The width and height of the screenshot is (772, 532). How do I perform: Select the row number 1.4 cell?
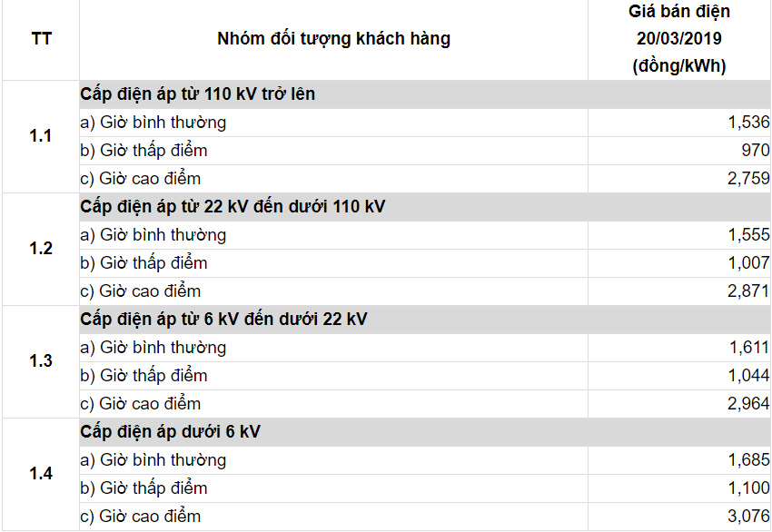tap(41, 475)
